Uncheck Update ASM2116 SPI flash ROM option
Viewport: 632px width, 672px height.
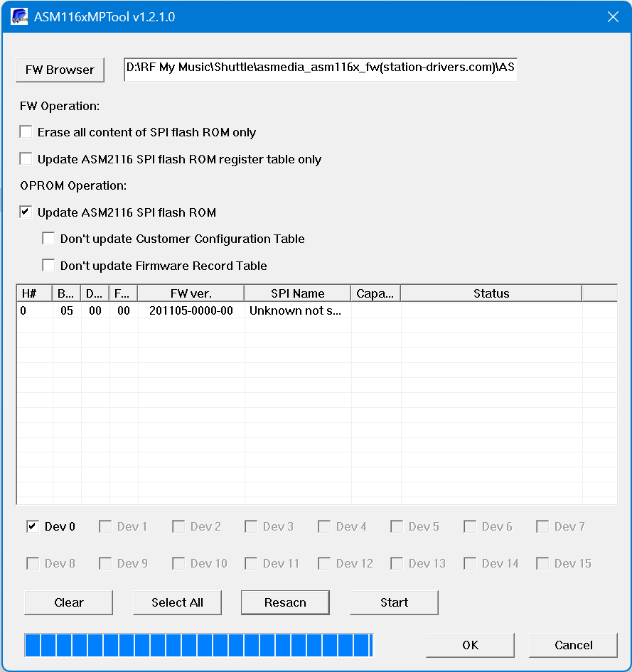pyautogui.click(x=26, y=212)
